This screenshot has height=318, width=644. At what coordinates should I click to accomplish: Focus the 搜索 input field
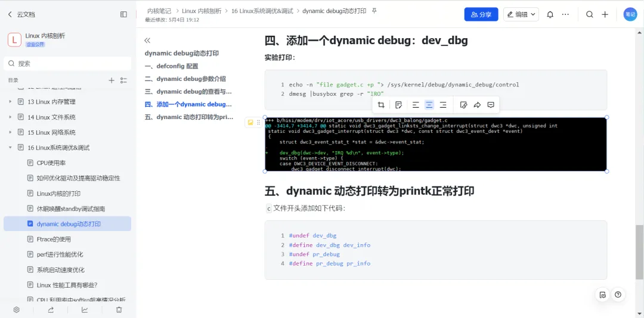click(x=67, y=64)
